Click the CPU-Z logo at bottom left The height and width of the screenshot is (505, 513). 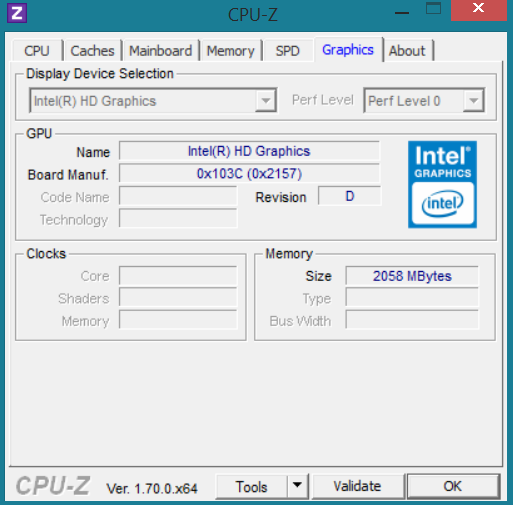coord(53,485)
